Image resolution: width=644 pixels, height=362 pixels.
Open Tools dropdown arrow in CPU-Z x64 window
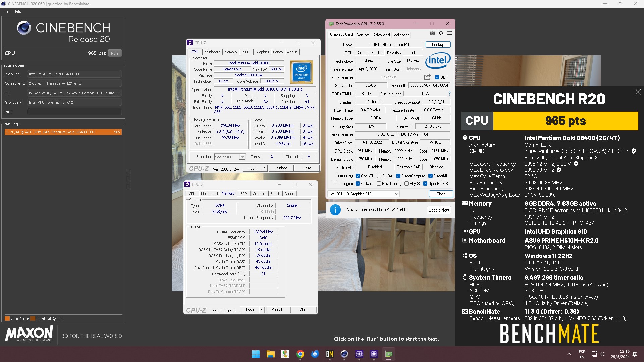click(x=264, y=168)
